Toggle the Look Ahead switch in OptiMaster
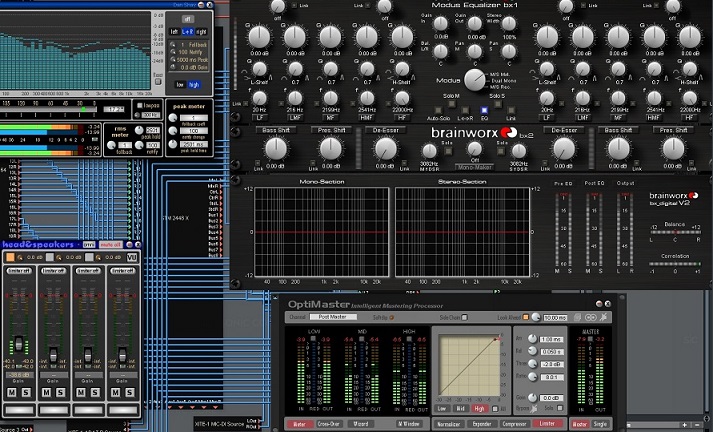Screen dimensions: 713x432 [x=526, y=317]
